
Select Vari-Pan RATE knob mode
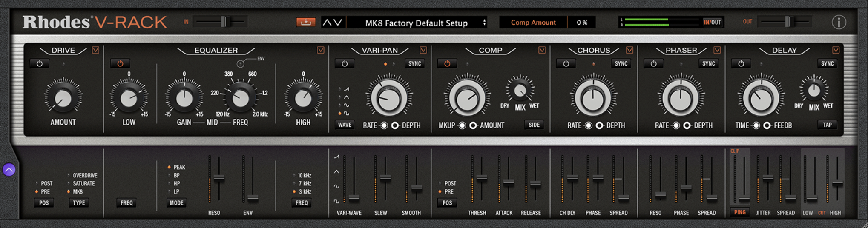click(x=384, y=125)
